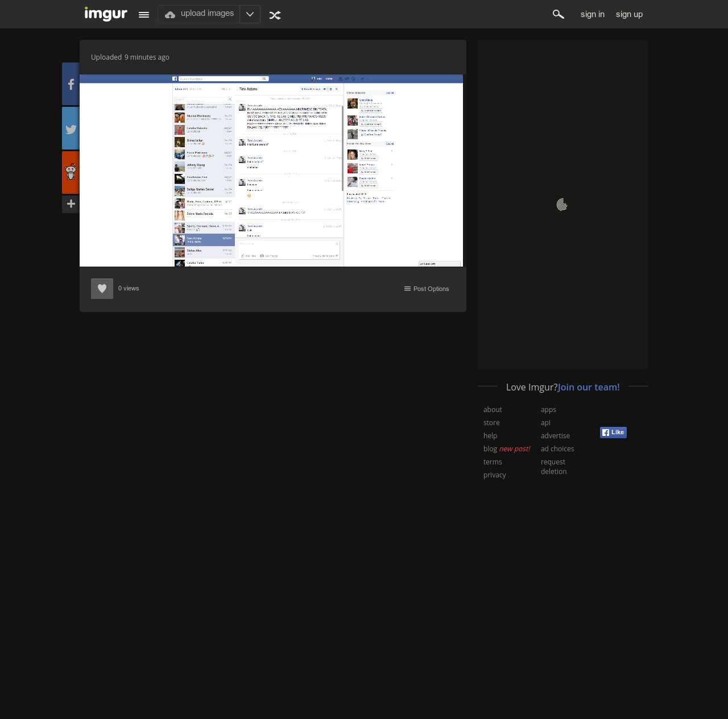Open the about footer link
Viewport: 728px width, 719px height.
click(493, 410)
